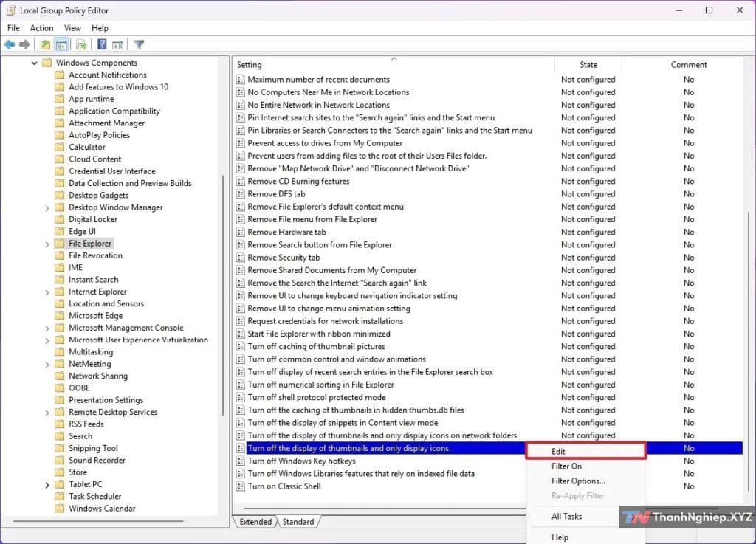
Task: Open the File menu
Action: (13, 28)
